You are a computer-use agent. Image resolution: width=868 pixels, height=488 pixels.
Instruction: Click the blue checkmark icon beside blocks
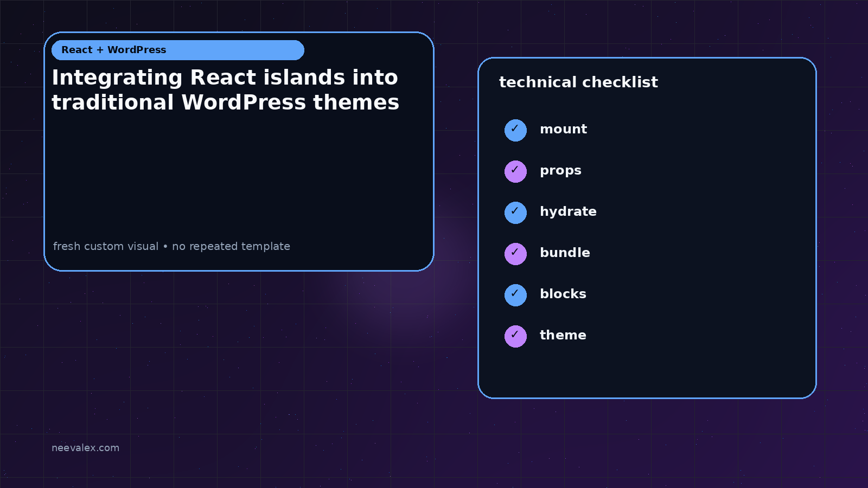click(515, 295)
